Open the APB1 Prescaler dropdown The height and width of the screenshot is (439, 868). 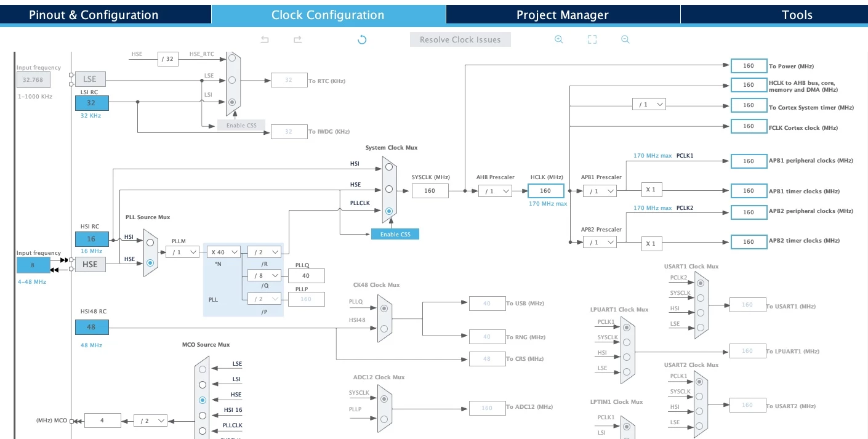[600, 191]
